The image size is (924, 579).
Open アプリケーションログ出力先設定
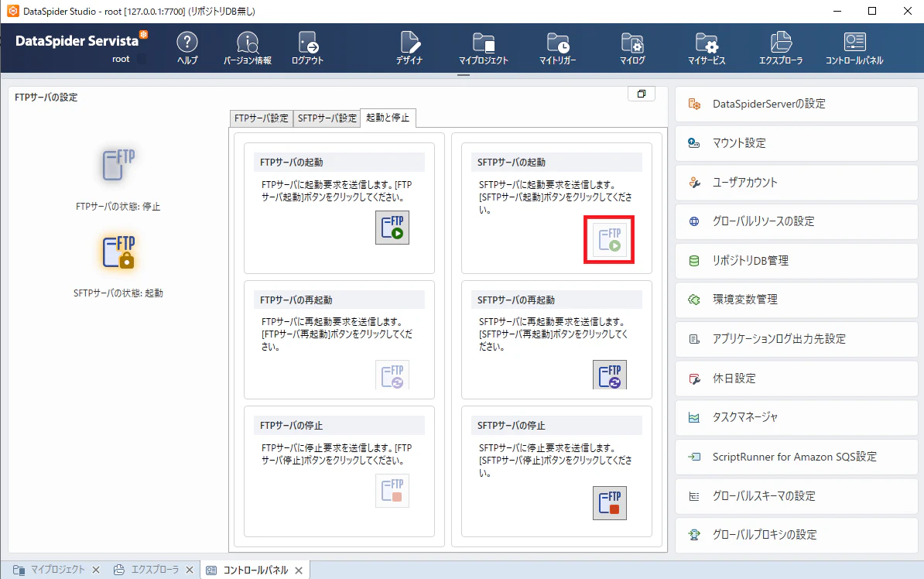[x=796, y=339]
